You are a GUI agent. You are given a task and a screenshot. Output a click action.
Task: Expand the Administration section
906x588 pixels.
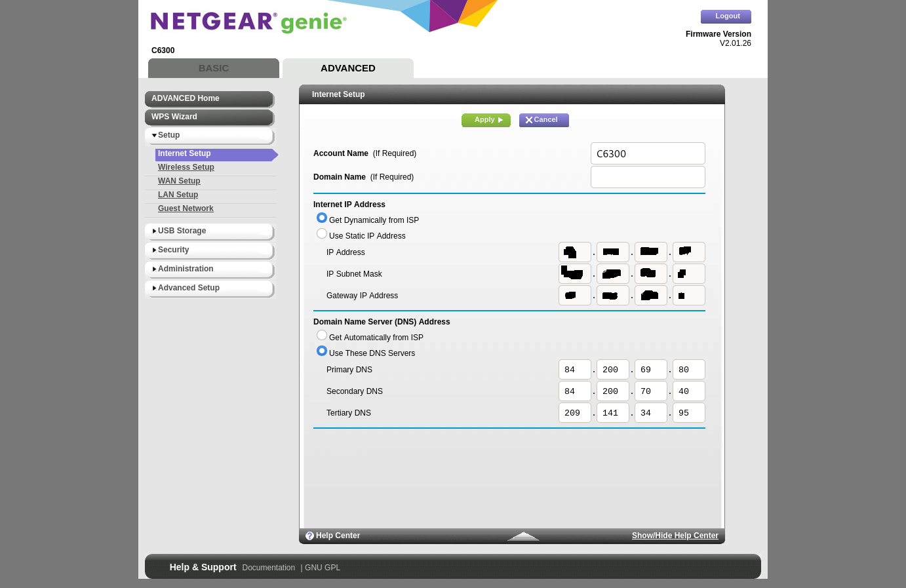coord(209,269)
